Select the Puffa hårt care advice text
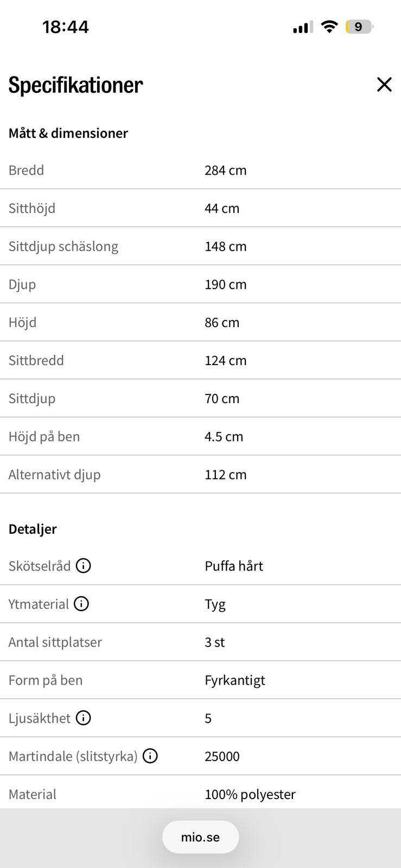 coord(234,566)
